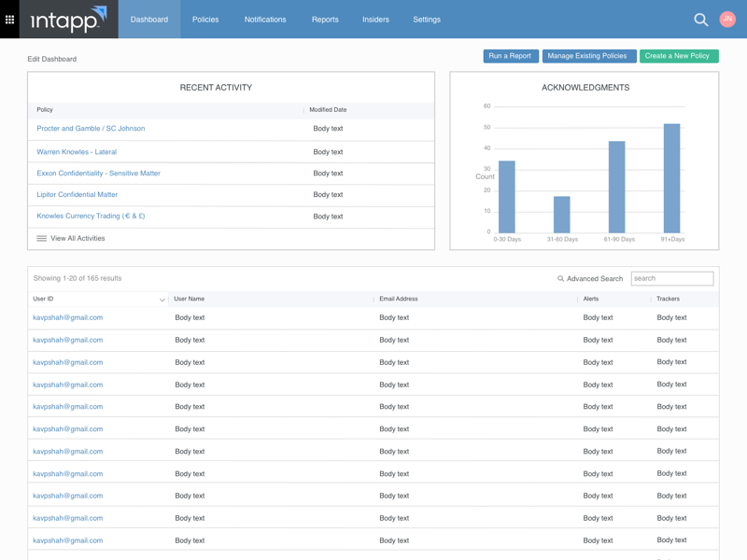Image resolution: width=747 pixels, height=560 pixels.
Task: Go to the Notifications tab
Action: coord(265,20)
